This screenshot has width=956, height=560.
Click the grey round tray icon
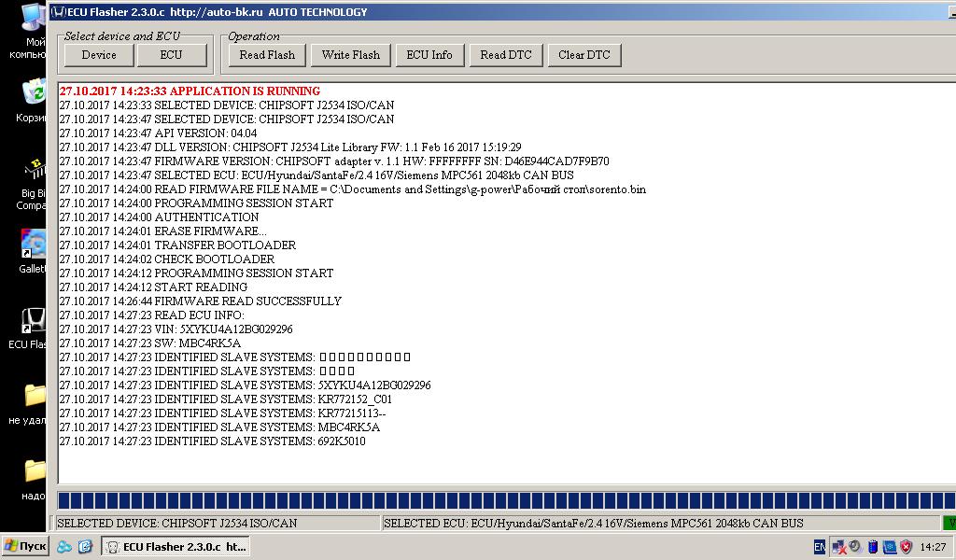[x=855, y=547]
